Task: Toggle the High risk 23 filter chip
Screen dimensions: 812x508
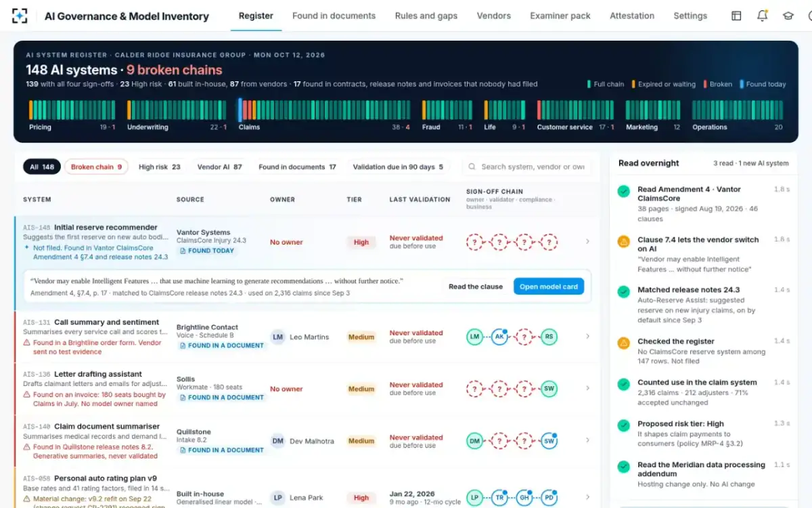Action: click(x=160, y=167)
